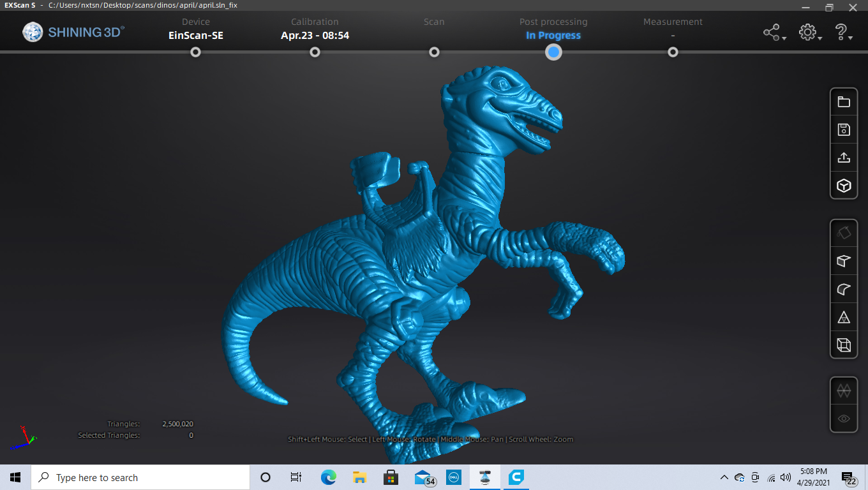This screenshot has height=490, width=868.
Task: Click the EinScan-SE device name
Action: [196, 36]
